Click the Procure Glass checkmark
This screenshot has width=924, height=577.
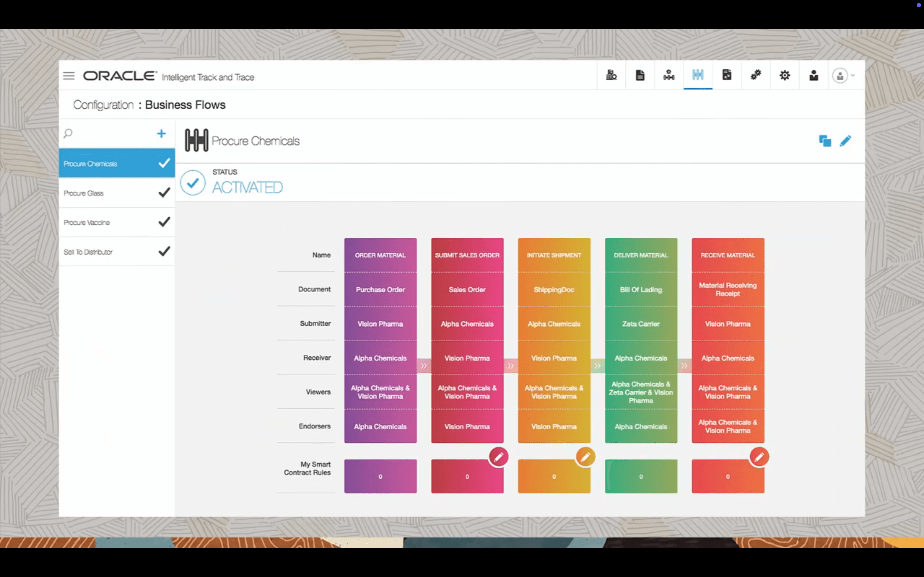[164, 193]
